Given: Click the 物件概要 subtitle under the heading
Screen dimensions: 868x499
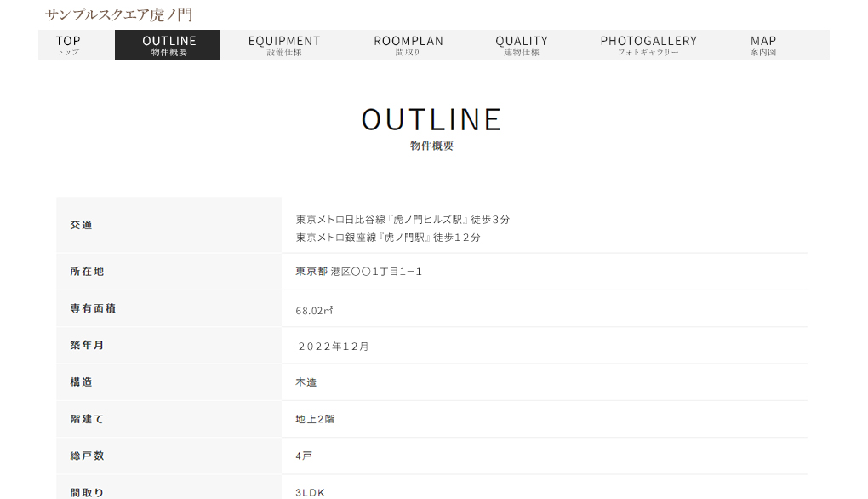Looking at the screenshot, I should tap(431, 146).
